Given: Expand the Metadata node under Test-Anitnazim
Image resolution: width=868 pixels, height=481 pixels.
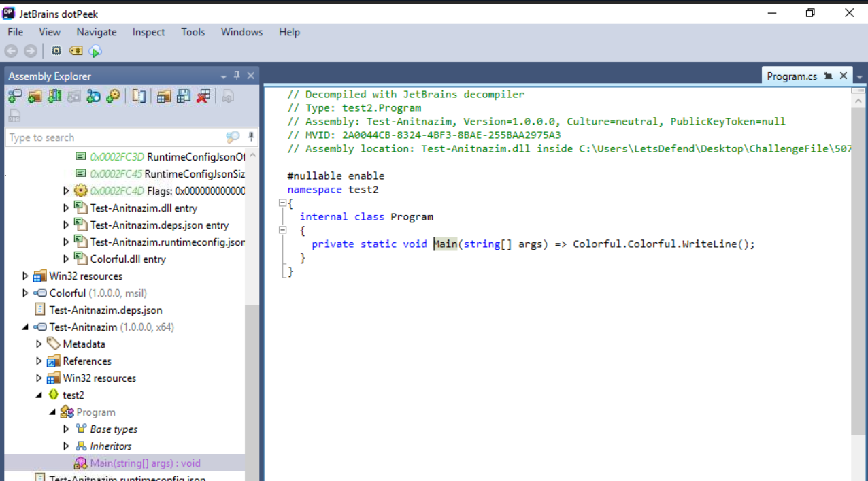Looking at the screenshot, I should click(39, 344).
